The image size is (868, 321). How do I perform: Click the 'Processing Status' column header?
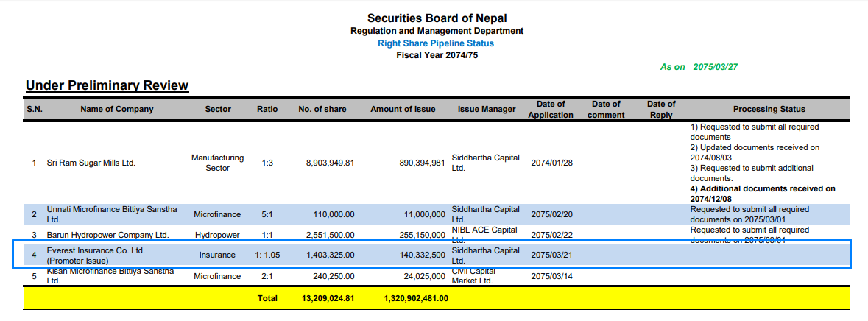pos(769,109)
